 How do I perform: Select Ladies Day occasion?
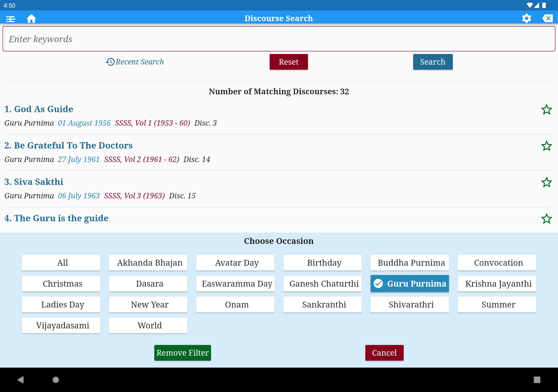(61, 304)
